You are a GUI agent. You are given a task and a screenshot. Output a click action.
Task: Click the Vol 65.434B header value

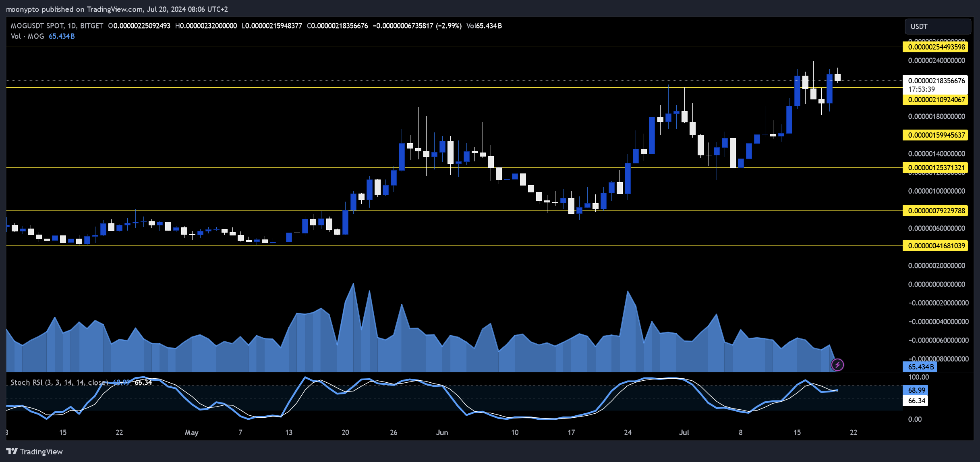484,26
